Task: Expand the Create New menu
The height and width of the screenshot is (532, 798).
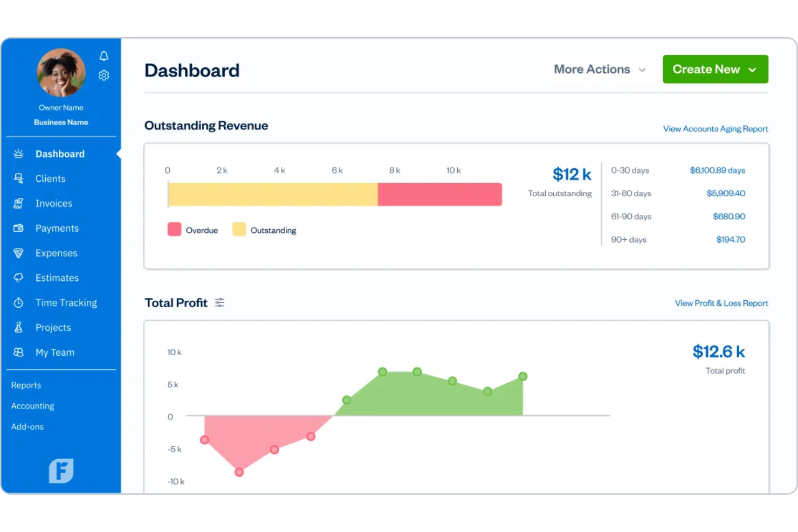Action: pos(715,69)
